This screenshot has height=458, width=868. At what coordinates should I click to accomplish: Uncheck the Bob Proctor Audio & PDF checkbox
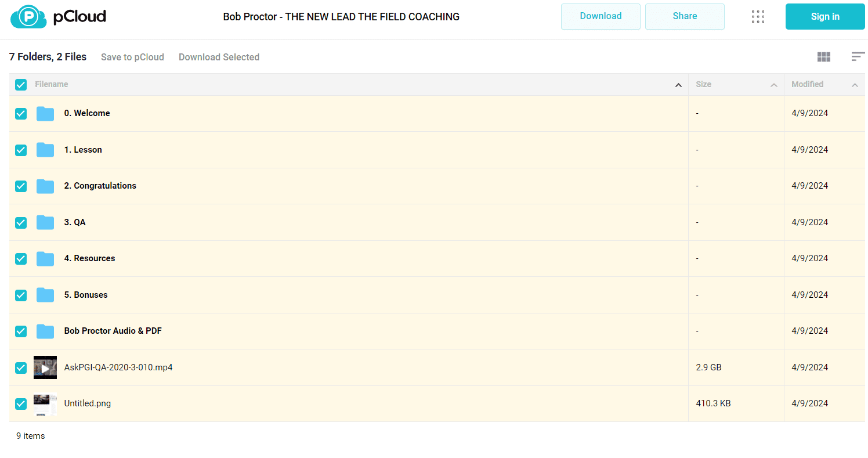click(x=21, y=331)
